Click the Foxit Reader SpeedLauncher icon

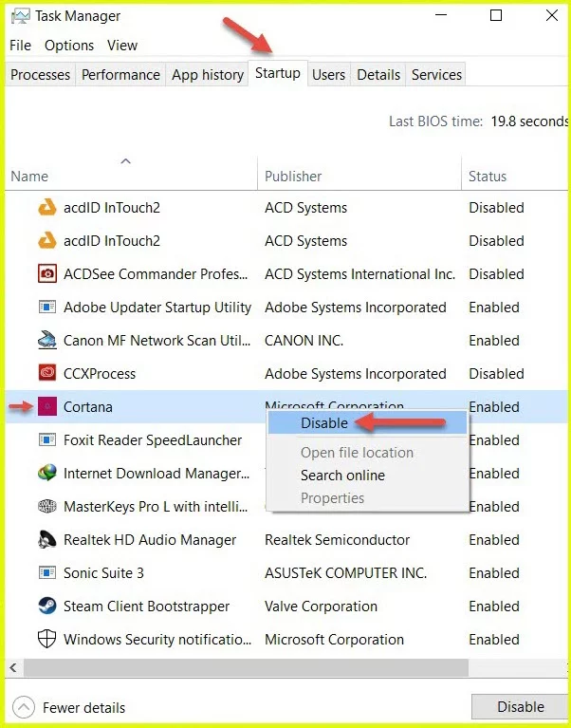[46, 439]
